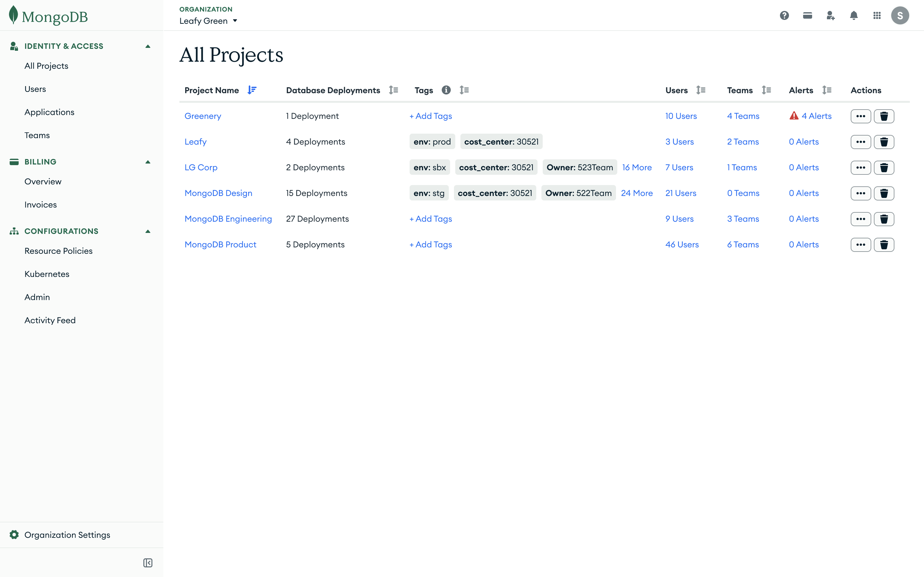Sort projects by Teams column
The image size is (924, 577).
pyautogui.click(x=766, y=90)
